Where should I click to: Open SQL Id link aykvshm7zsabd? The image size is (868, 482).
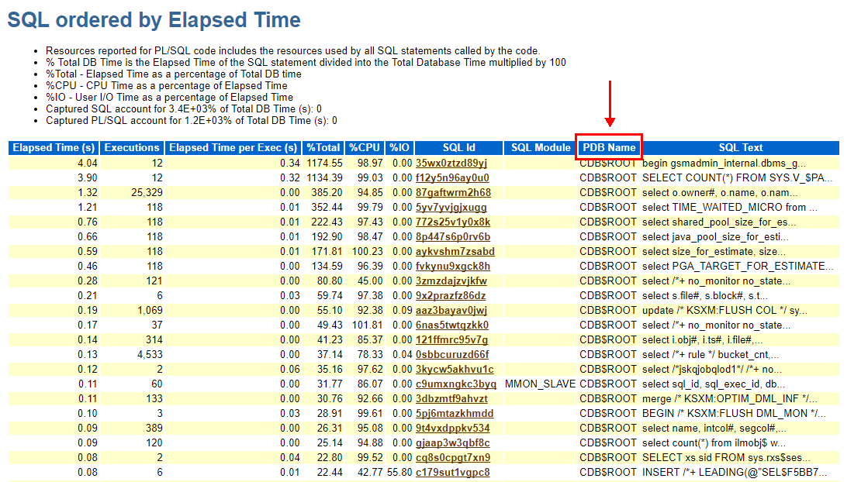click(455, 252)
